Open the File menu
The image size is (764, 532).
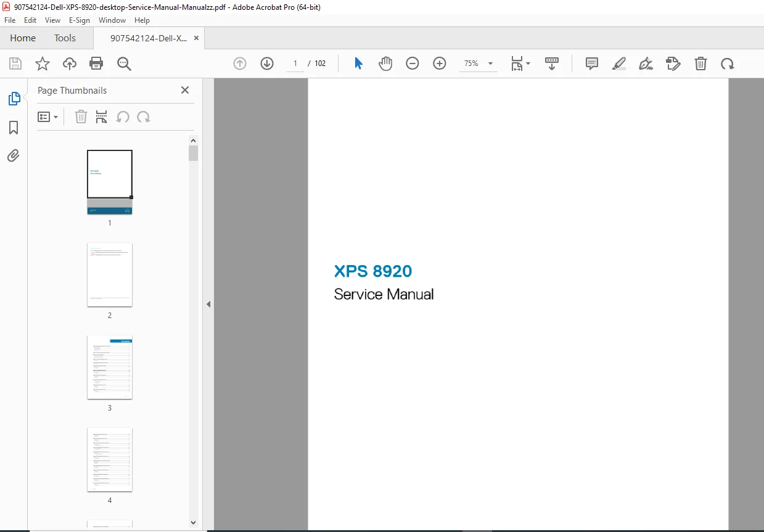pyautogui.click(x=10, y=20)
